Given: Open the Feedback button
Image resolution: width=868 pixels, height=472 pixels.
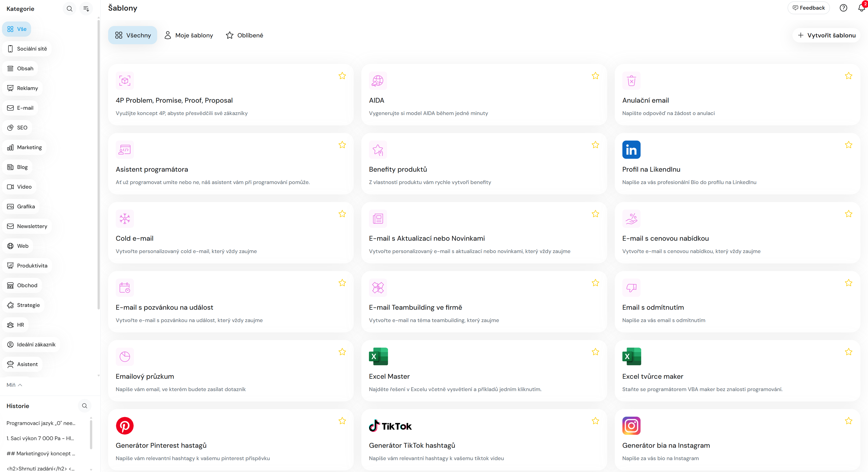Looking at the screenshot, I should 808,8.
